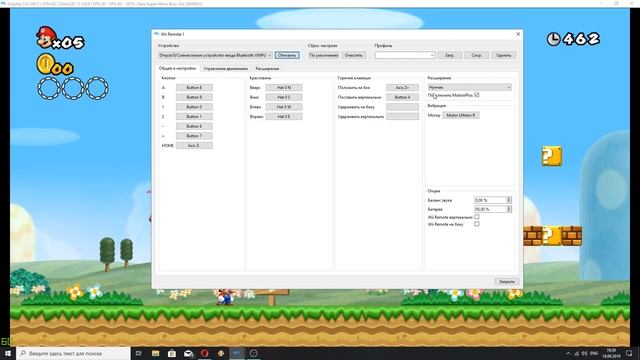Show hidden system tray icons
The height and width of the screenshot is (360, 640).
[568, 353]
